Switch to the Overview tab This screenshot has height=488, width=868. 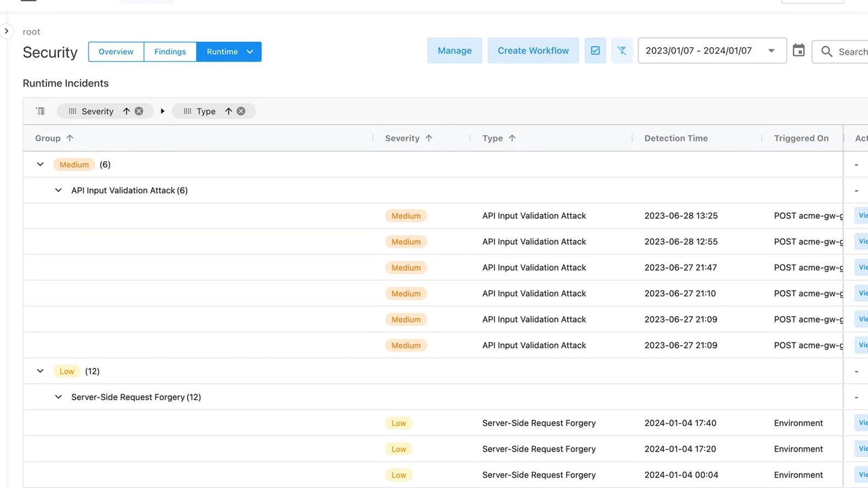(116, 52)
